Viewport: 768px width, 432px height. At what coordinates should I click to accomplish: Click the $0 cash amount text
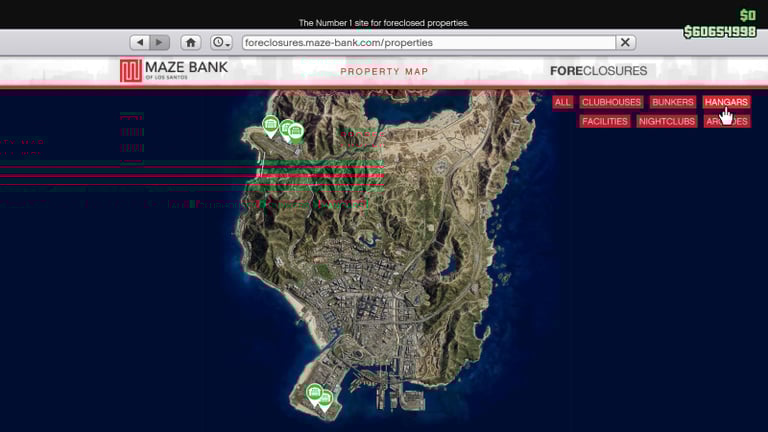tap(748, 15)
